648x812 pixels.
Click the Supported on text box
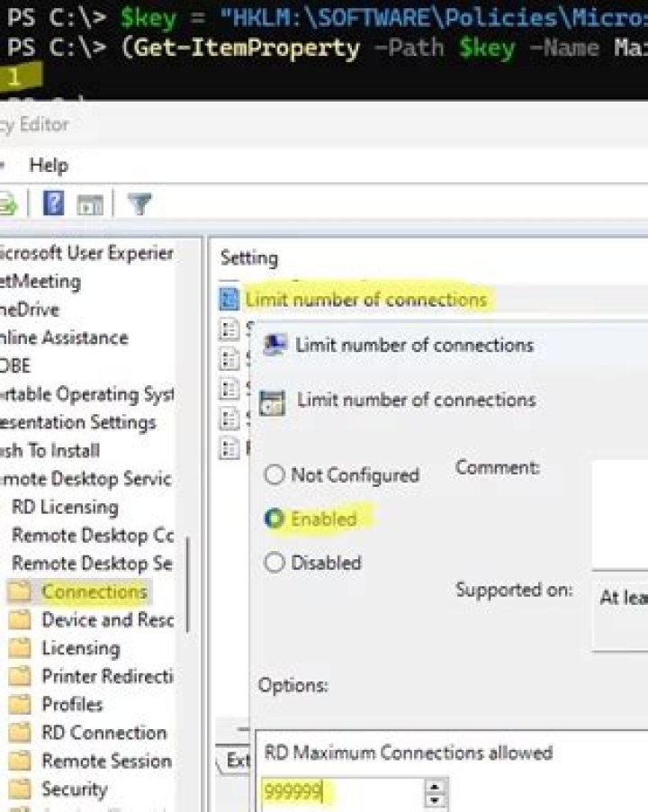(x=620, y=615)
